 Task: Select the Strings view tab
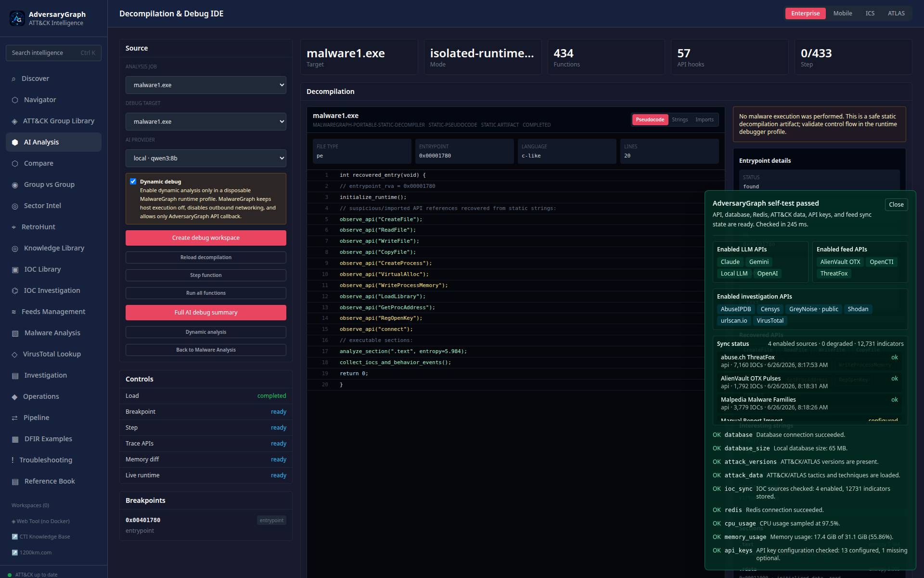(x=680, y=119)
